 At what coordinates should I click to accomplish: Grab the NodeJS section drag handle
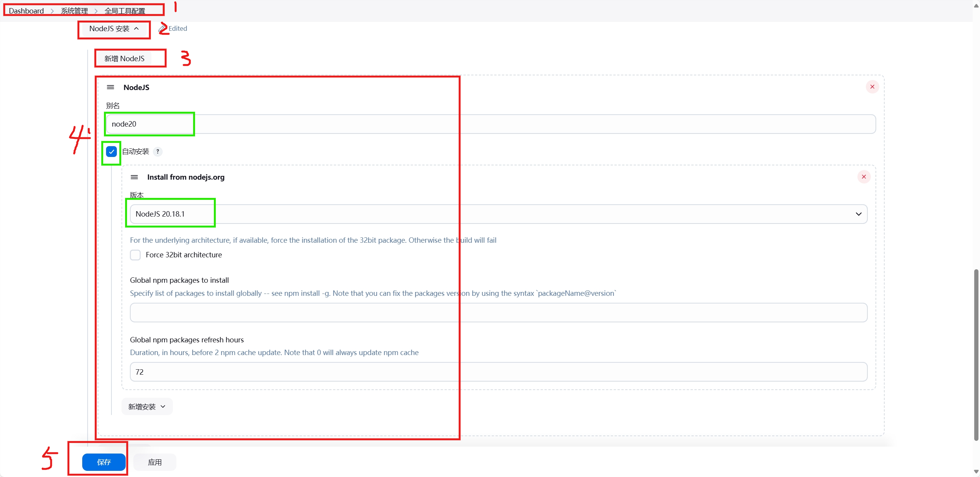[x=110, y=87]
